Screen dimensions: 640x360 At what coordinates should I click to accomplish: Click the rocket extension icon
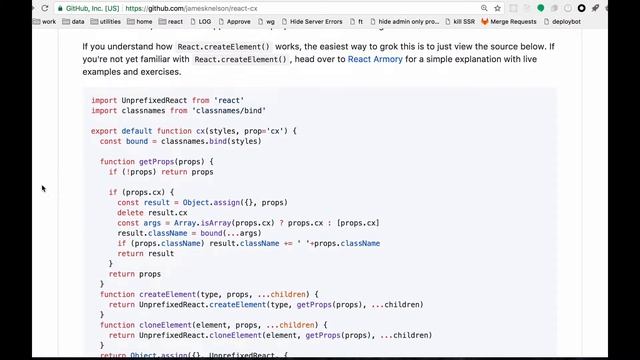coord(596,8)
